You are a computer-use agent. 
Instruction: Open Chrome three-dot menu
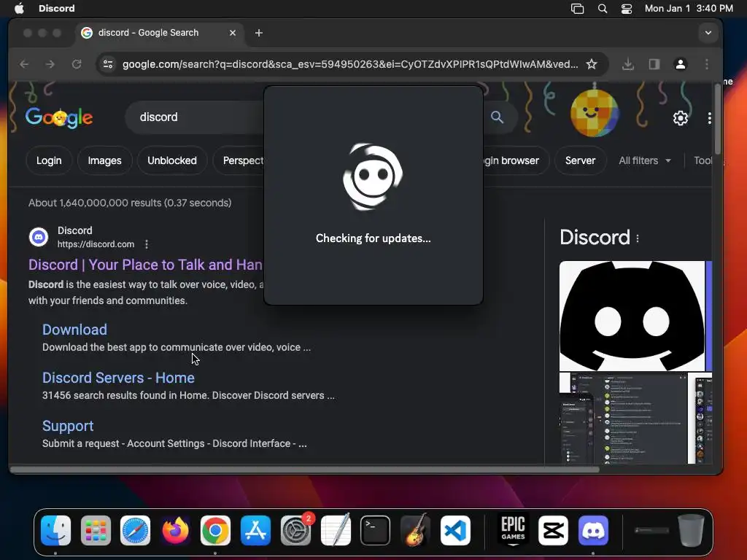(706, 64)
